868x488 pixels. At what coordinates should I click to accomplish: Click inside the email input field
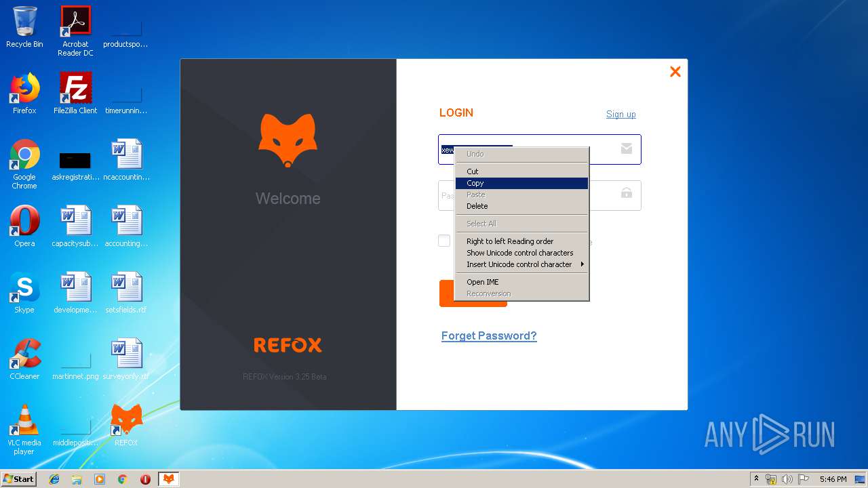point(539,149)
